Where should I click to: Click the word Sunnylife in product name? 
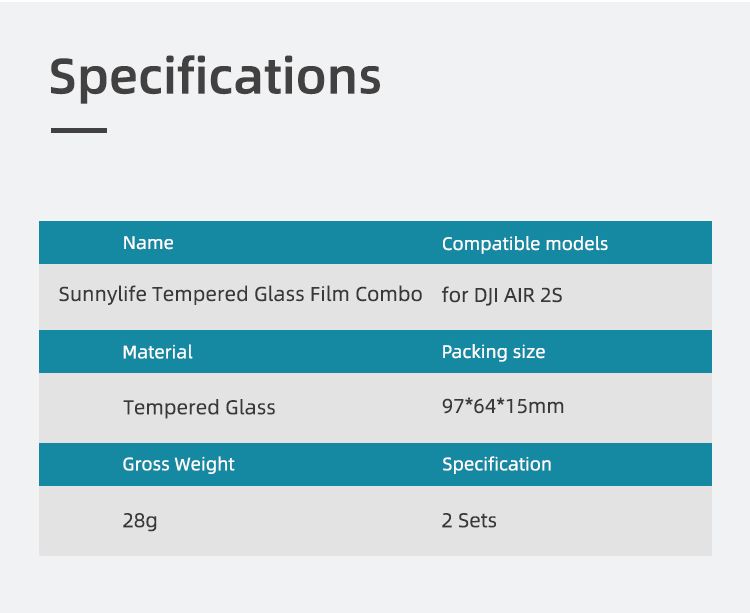coord(102,294)
